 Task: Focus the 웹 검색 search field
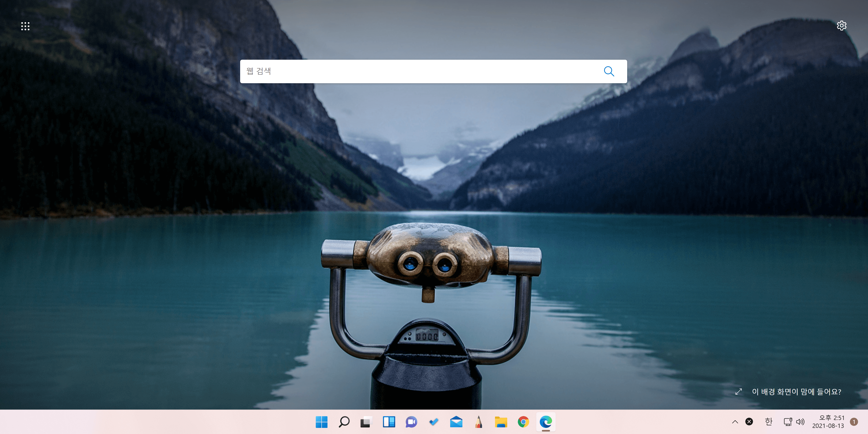point(433,71)
